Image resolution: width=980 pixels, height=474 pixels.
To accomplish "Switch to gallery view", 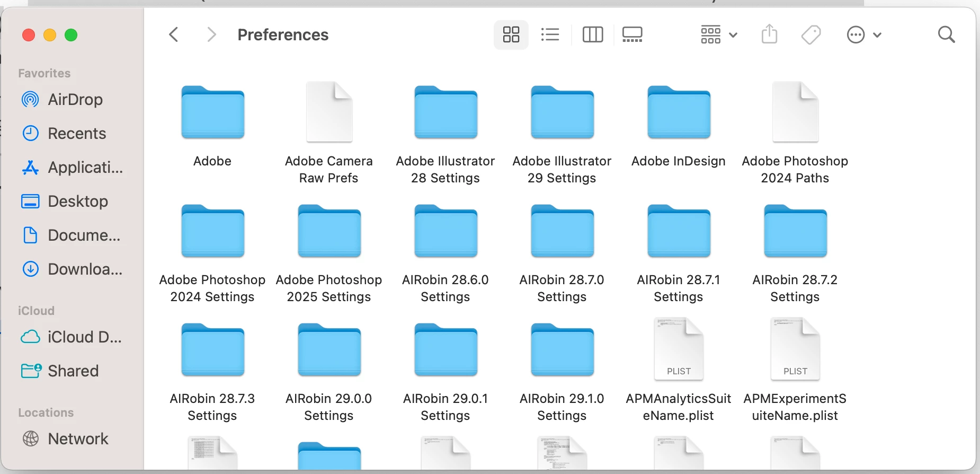I will tap(632, 35).
